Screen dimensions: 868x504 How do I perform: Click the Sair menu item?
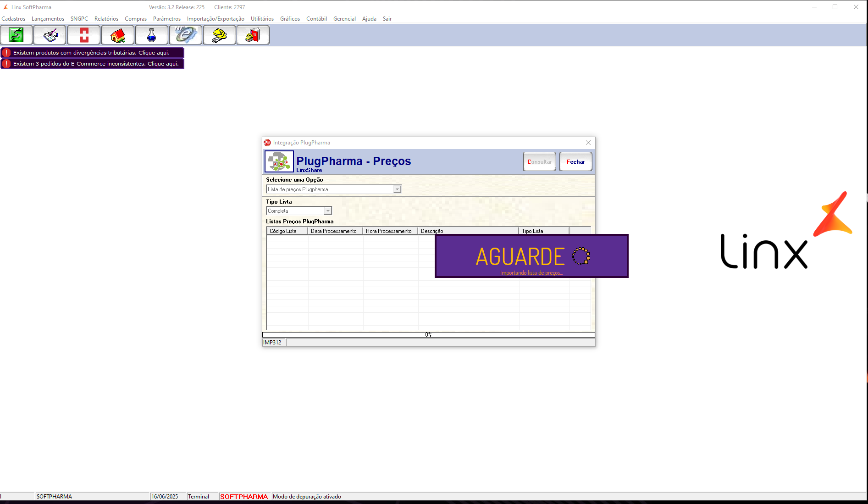pos(387,19)
